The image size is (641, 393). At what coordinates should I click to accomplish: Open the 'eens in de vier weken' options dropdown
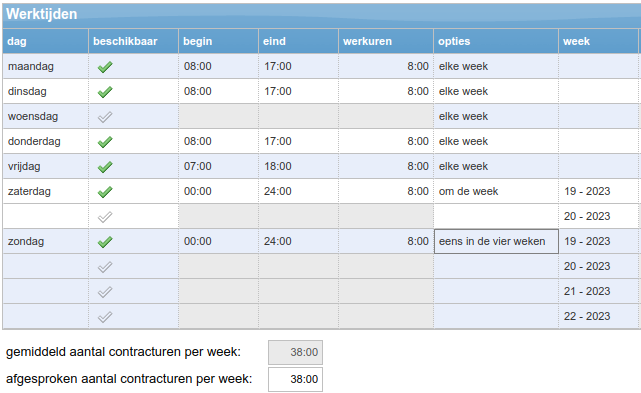(496, 241)
